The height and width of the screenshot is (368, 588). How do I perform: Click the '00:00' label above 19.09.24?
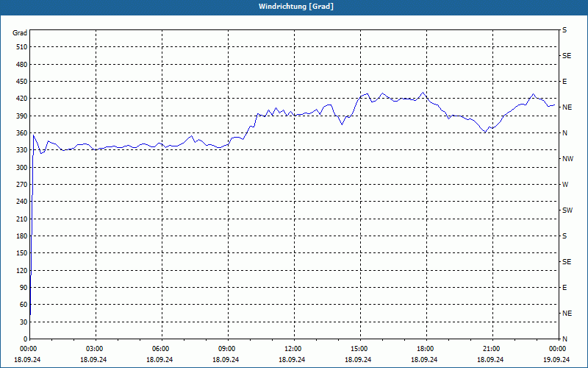pyautogui.click(x=559, y=349)
